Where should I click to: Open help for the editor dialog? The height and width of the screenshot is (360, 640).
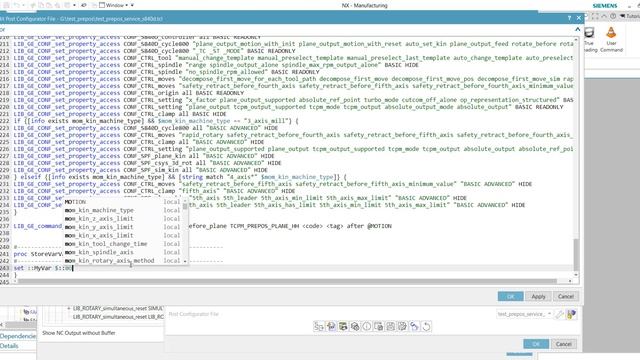[569, 18]
